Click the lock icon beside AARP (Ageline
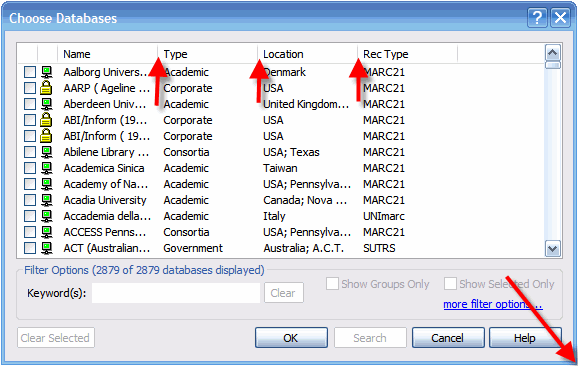Screen dimensions: 578x366 point(46,88)
